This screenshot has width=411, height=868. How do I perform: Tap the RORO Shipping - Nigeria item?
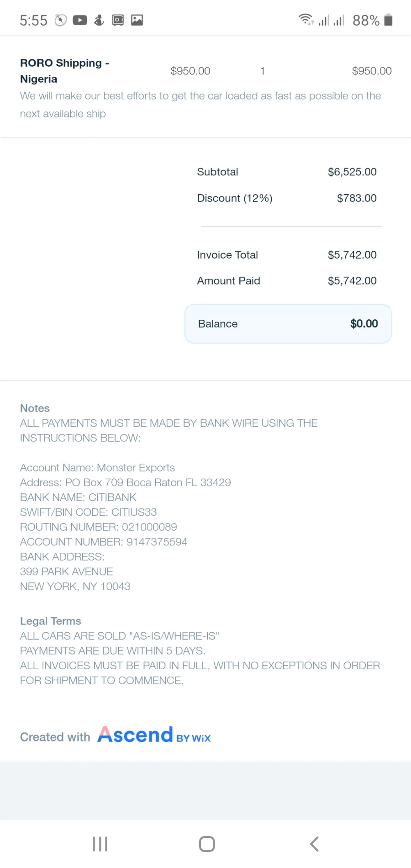click(64, 71)
